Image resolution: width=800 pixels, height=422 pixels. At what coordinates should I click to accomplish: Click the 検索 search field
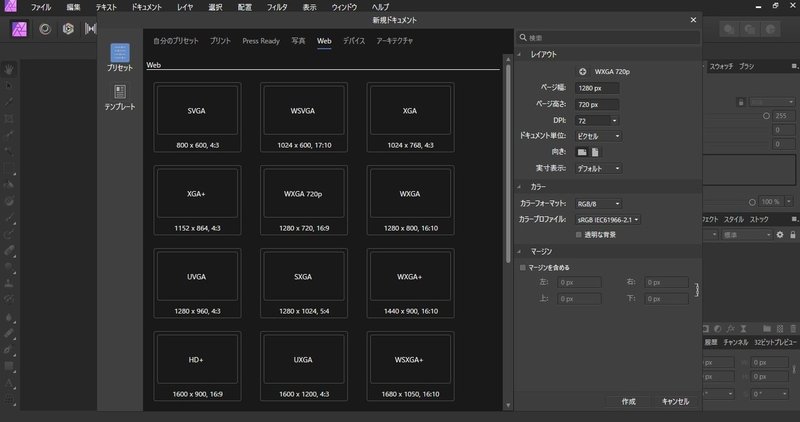click(609, 37)
